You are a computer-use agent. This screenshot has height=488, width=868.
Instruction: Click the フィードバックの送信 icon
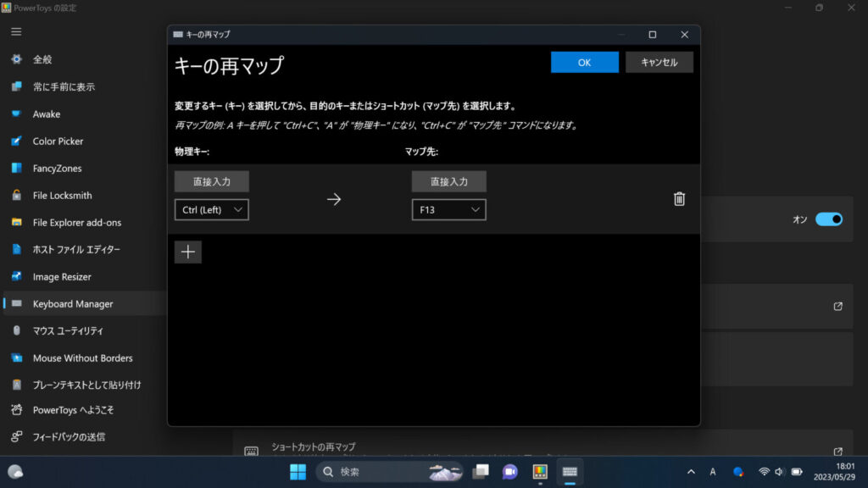(x=17, y=436)
